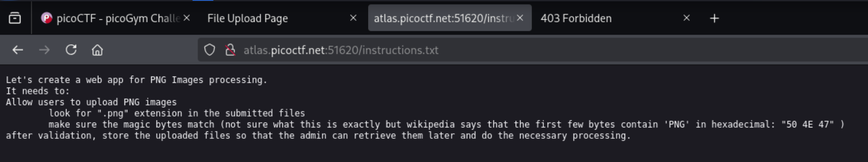Screen dimensions: 868x162
Task: Close the 403 Forbidden tab
Action: [687, 18]
